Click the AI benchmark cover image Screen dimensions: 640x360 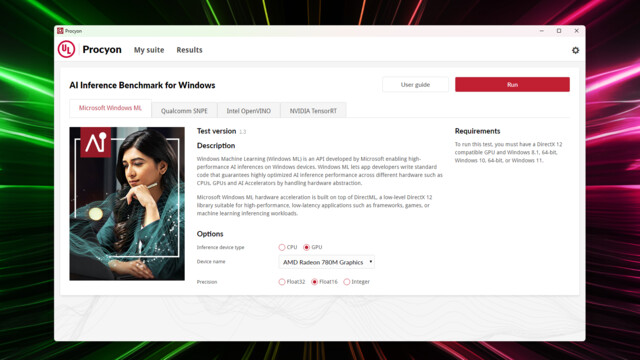click(x=127, y=204)
